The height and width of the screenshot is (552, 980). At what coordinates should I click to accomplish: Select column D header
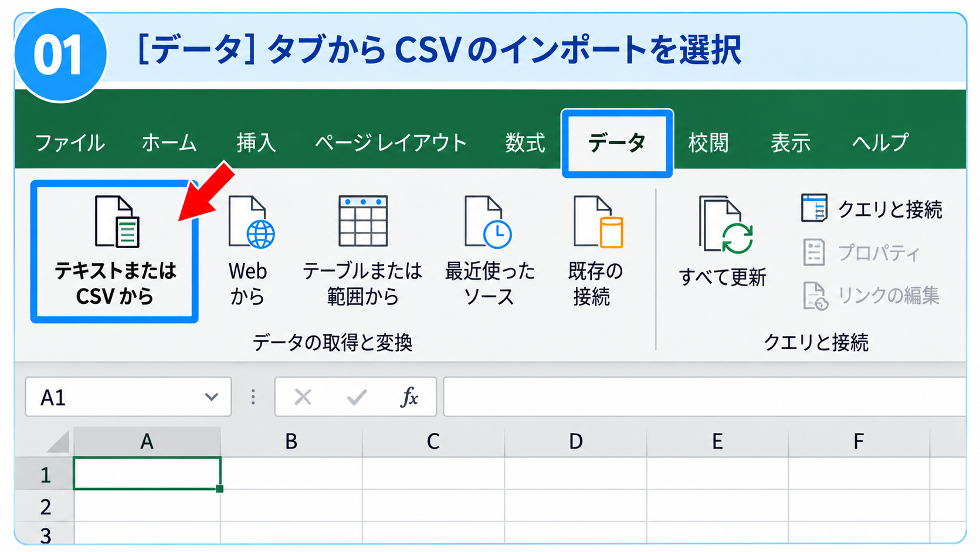coord(576,442)
